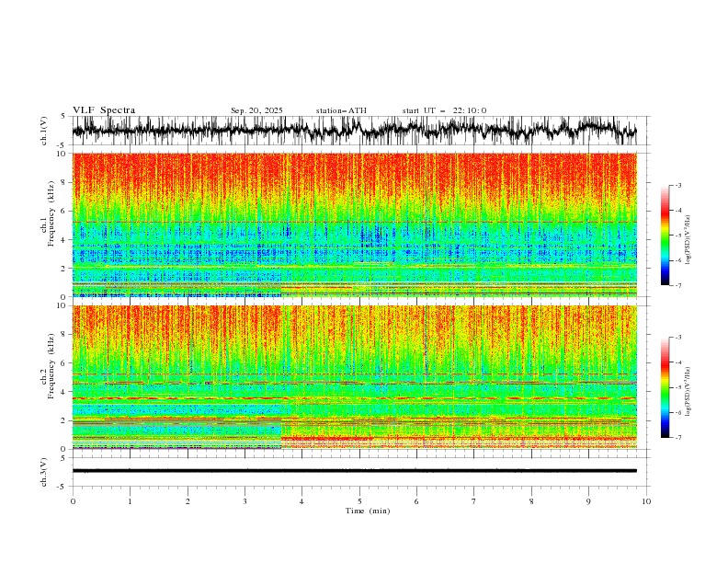728x563 pixels.
Task: Click the ch.1 spectrogram panel
Action: [355, 224]
